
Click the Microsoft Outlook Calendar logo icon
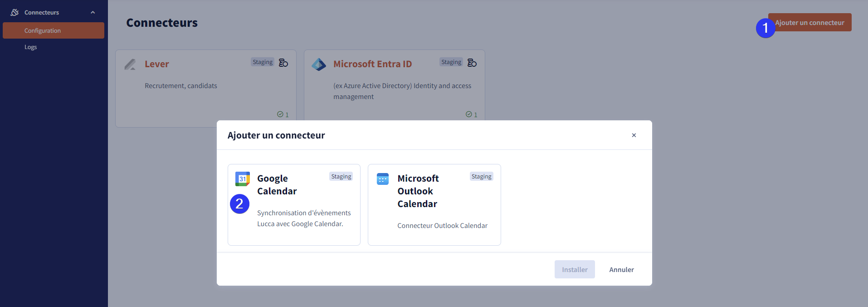click(x=383, y=179)
